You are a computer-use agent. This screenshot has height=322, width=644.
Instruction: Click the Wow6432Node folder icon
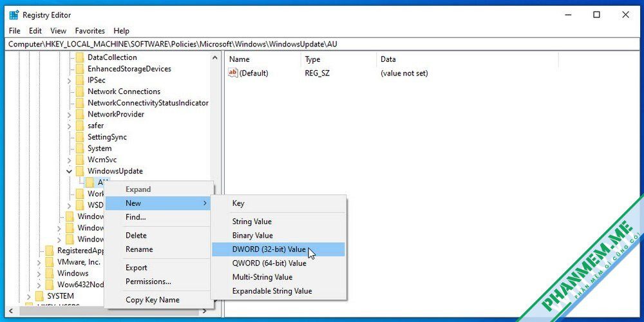click(50, 285)
